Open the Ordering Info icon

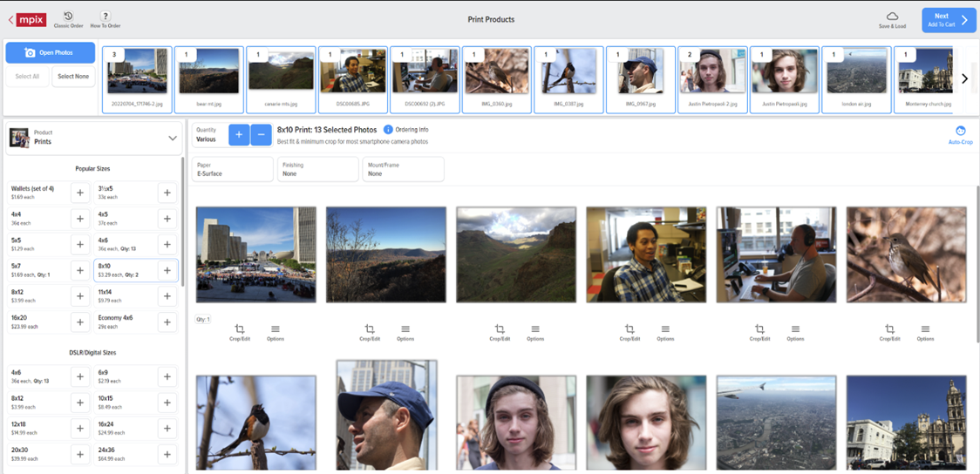click(x=389, y=130)
